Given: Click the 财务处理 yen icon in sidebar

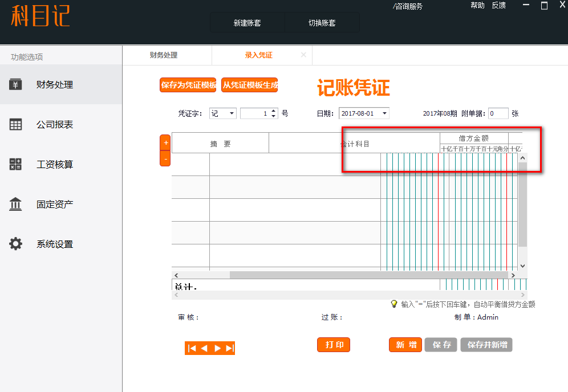Looking at the screenshot, I should pyautogui.click(x=15, y=84).
